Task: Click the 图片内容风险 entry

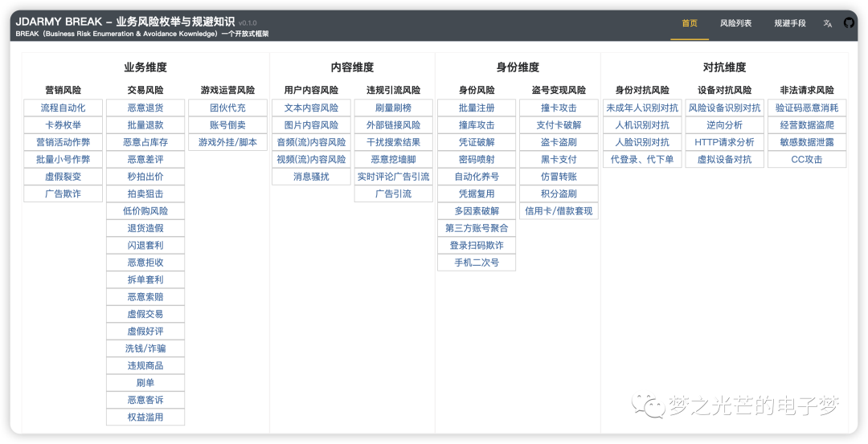Action: point(311,125)
